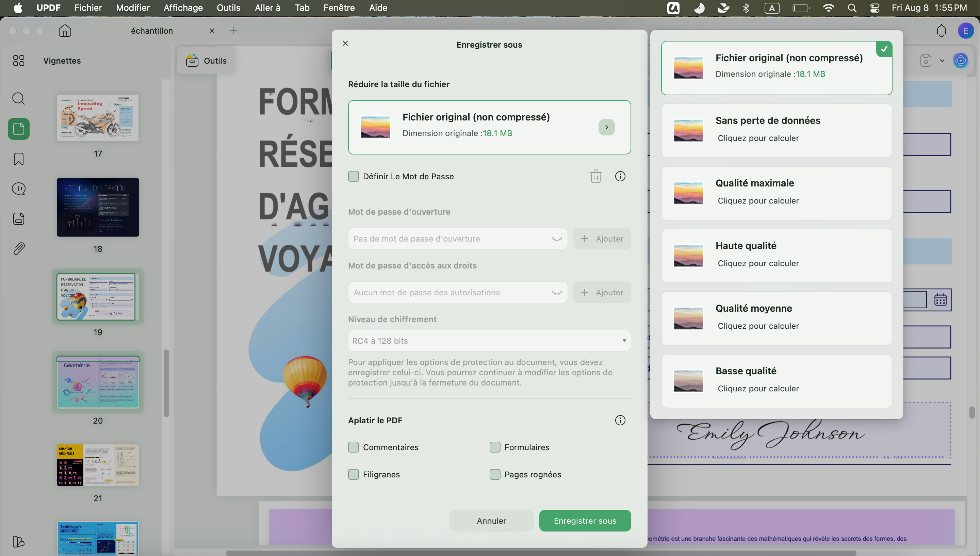Open the date picker calendar icon
This screenshot has height=556, width=980.
point(940,300)
